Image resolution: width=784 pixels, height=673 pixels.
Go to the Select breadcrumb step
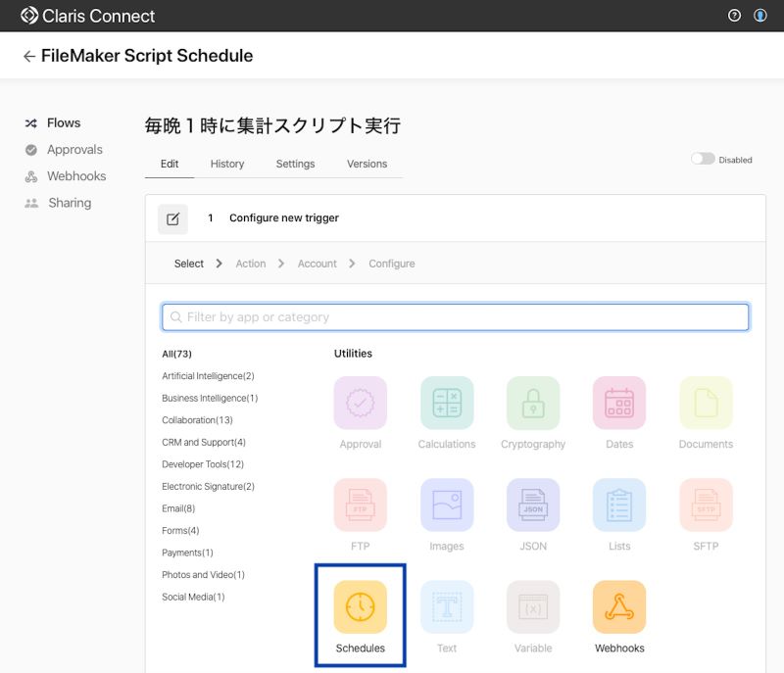point(188,264)
